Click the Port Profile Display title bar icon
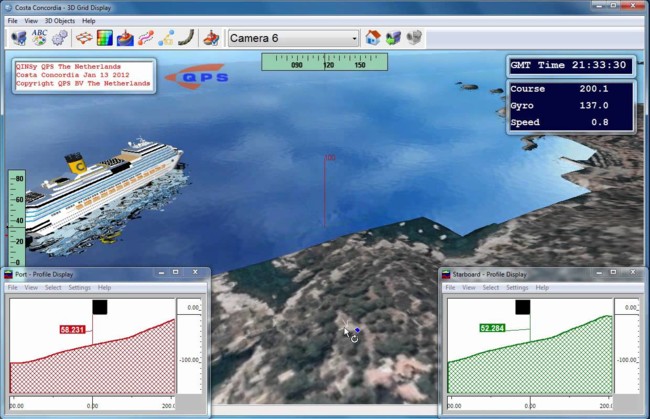The image size is (650, 419). (x=8, y=274)
